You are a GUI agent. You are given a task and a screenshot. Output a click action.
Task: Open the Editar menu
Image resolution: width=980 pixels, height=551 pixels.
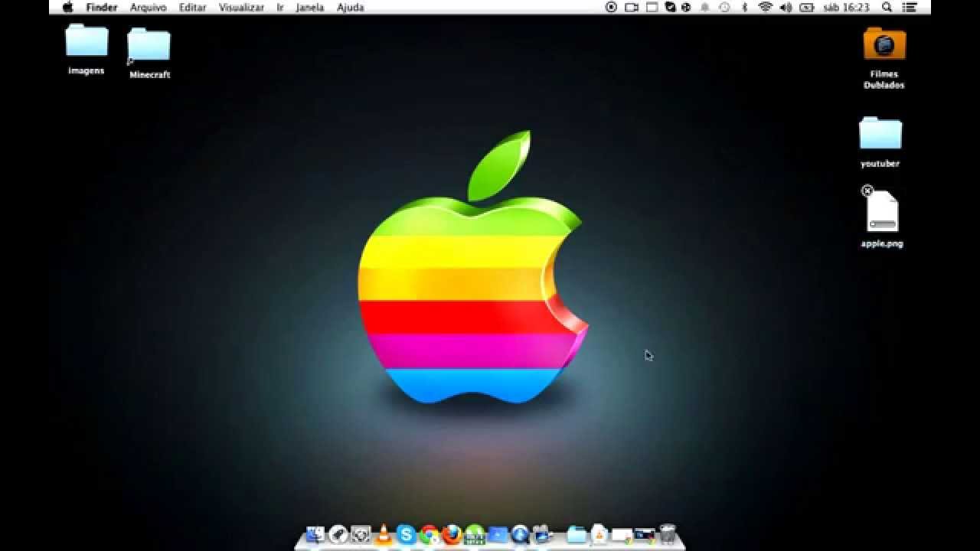click(192, 7)
